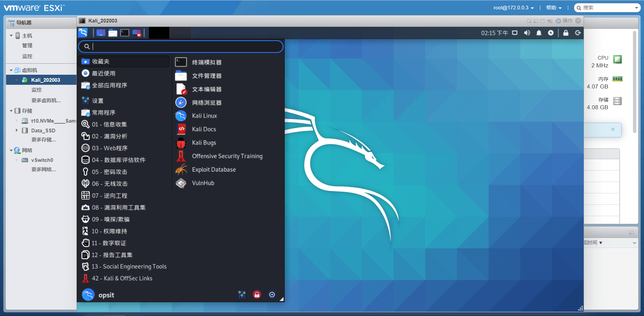This screenshot has width=644, height=316.
Task: Click the ESXi page vertical scrollbar
Action: 634,82
